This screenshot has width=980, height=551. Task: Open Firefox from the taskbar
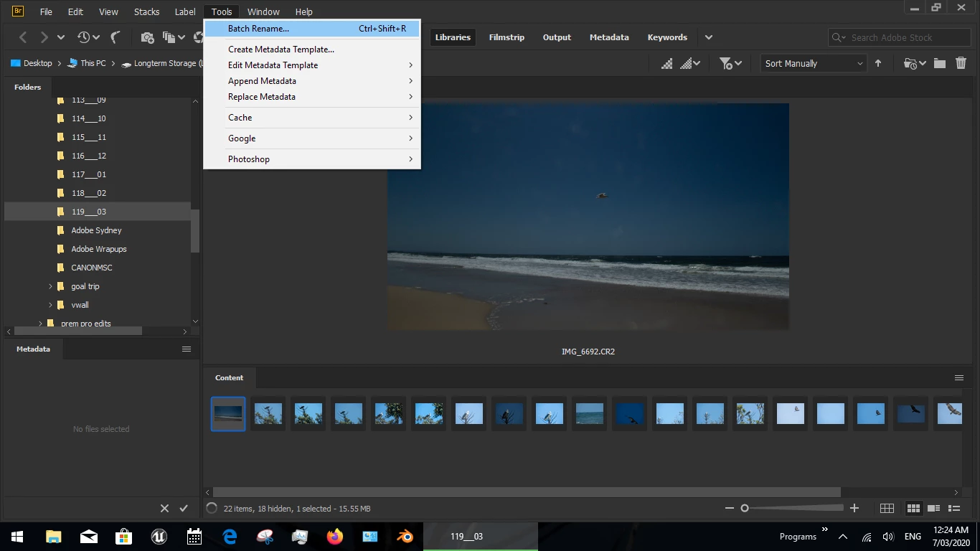[335, 536]
